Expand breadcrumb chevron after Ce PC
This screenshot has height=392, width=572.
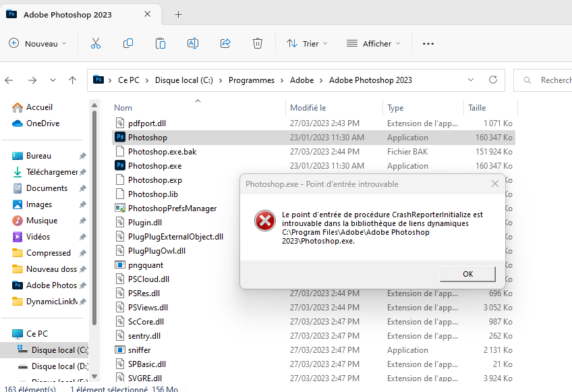point(147,80)
